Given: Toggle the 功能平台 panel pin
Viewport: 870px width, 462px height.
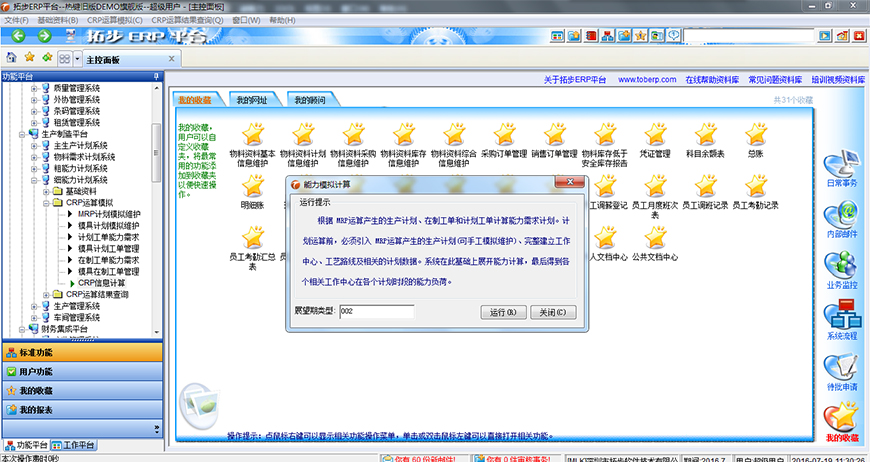Looking at the screenshot, I should pos(155,76).
